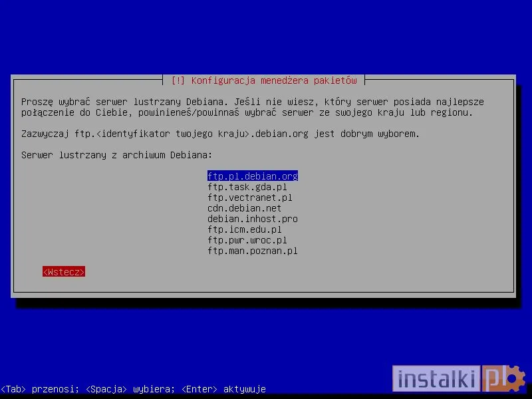Select the ftp.task.gda.pl mirror
The width and height of the screenshot is (532, 399).
pos(249,187)
